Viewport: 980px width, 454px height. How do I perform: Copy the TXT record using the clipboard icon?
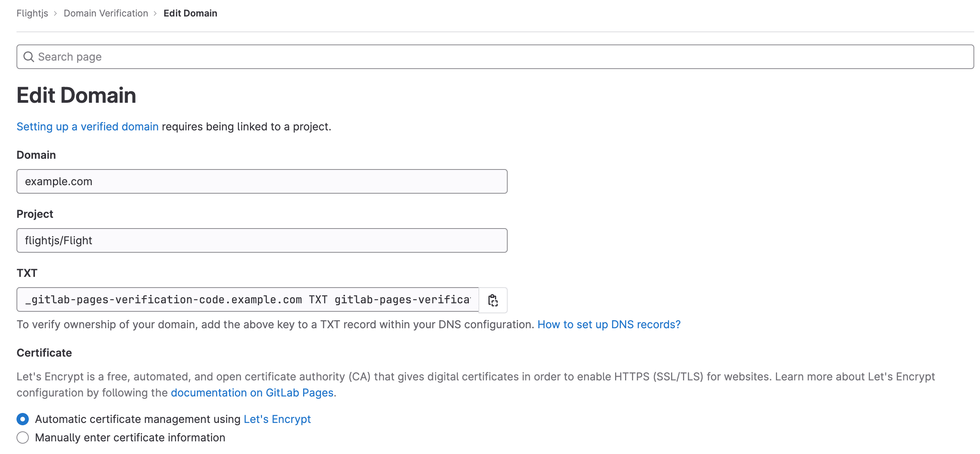pyautogui.click(x=493, y=300)
